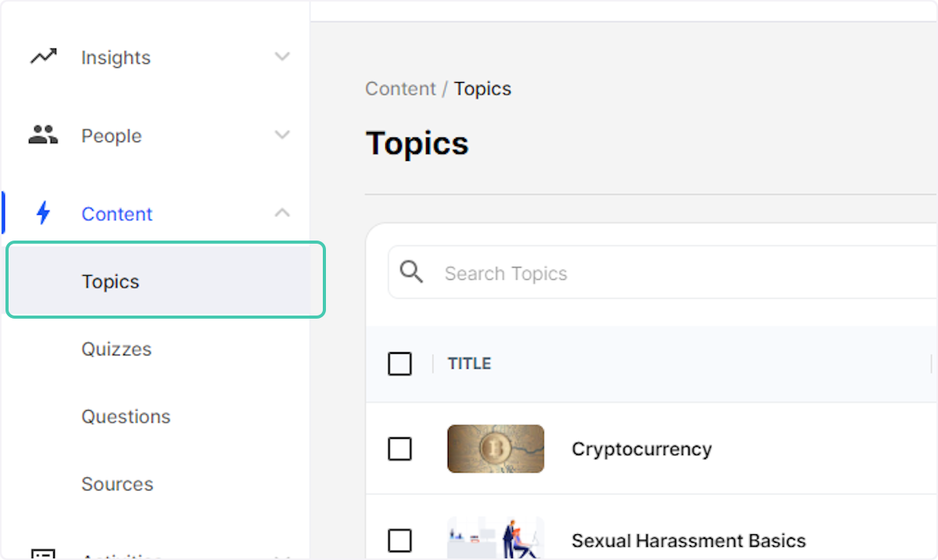The image size is (938, 560).
Task: Click the Sexual Harassment Basics thumbnail
Action: tap(495, 539)
